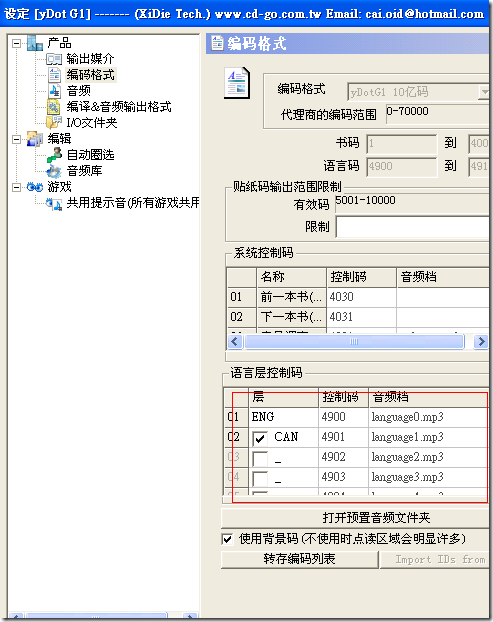This screenshot has width=493, height=622.
Task: Click the 限制 input field
Action: pyautogui.click(x=412, y=227)
